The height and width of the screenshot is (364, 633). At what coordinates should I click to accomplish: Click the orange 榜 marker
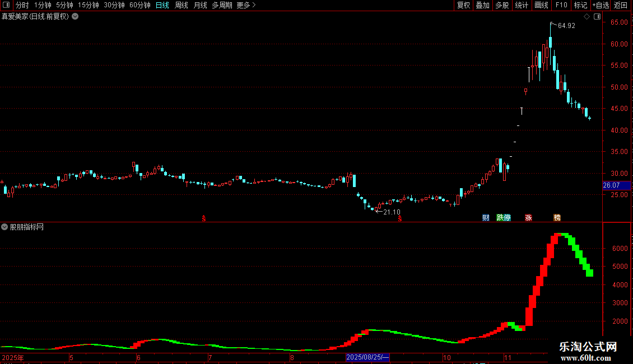557,217
